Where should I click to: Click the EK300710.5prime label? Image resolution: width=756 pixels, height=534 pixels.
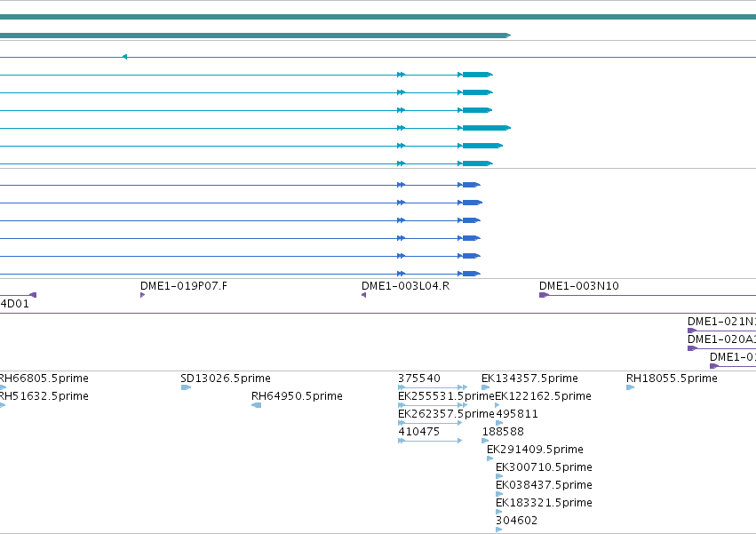click(544, 467)
